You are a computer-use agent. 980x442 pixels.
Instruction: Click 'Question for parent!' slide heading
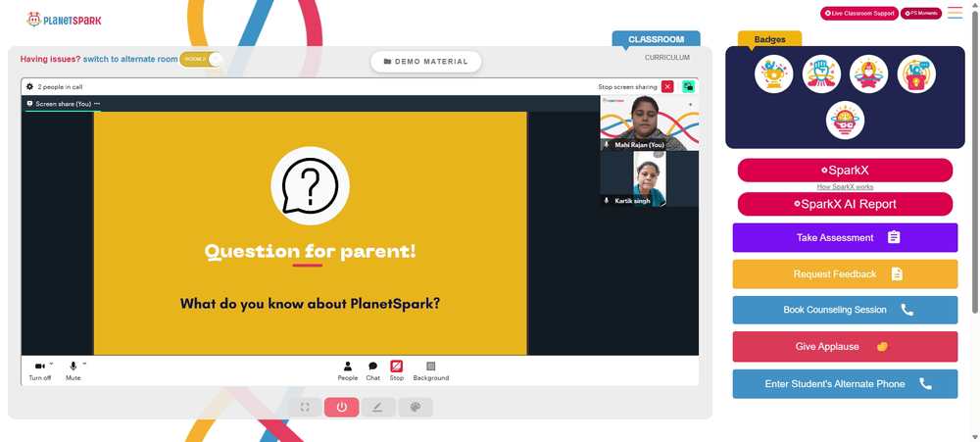tap(310, 252)
